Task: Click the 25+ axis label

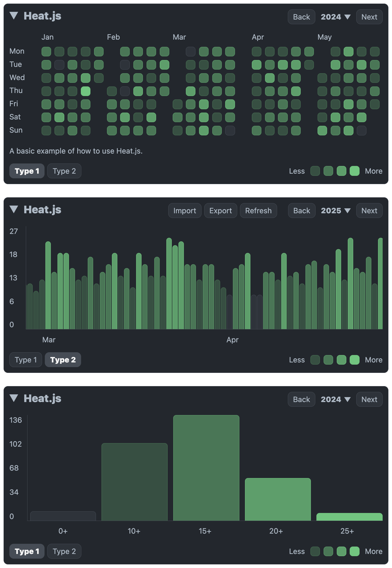Action: pyautogui.click(x=347, y=531)
